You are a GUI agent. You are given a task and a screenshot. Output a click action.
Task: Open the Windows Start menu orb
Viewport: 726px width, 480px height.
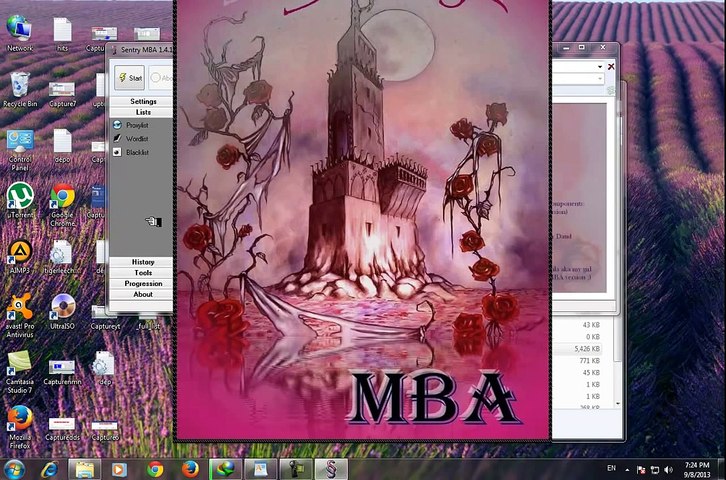(x=14, y=469)
